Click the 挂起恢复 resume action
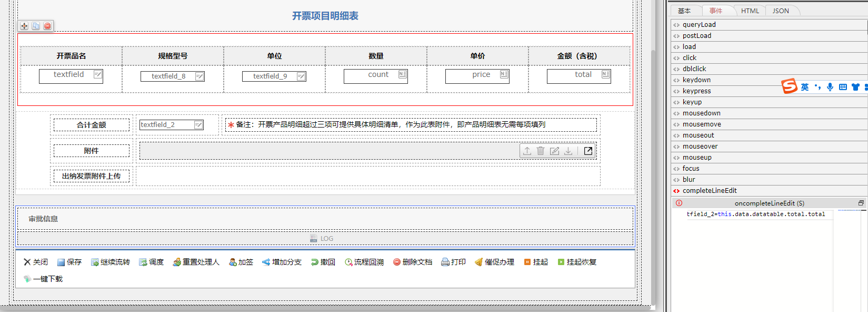Image resolution: width=868 pixels, height=312 pixels. pos(577,262)
